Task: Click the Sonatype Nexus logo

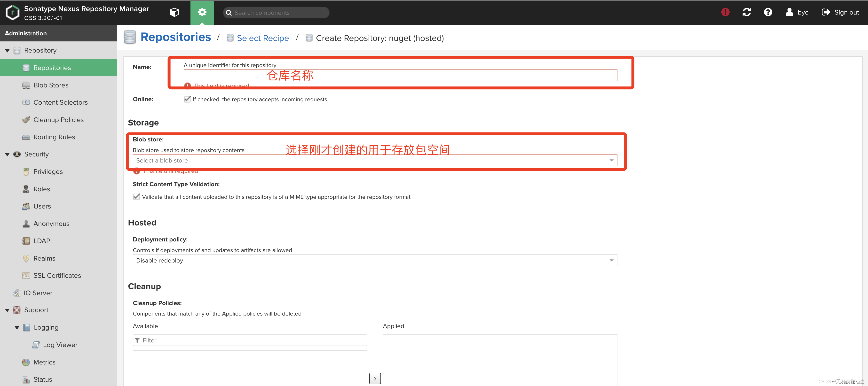Action: [x=12, y=12]
